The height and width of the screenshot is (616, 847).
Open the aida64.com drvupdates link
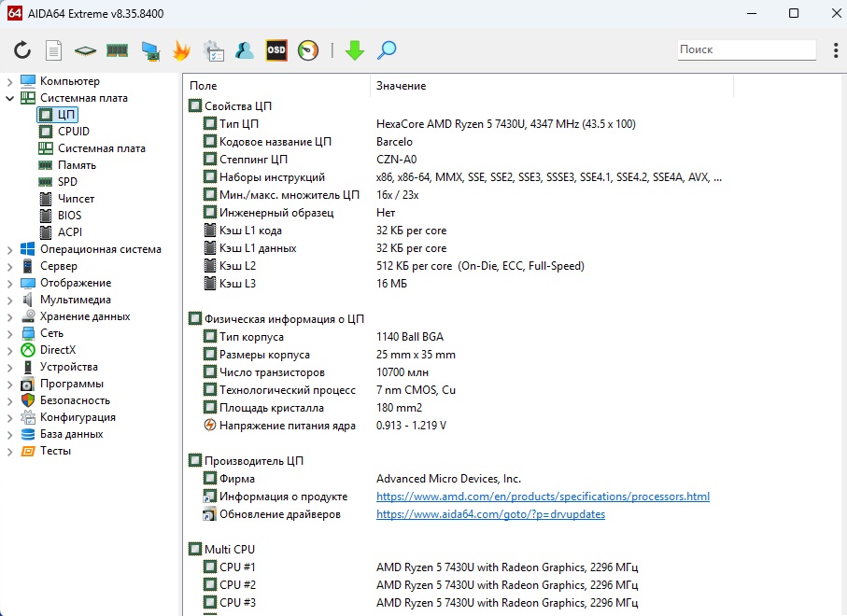[490, 514]
